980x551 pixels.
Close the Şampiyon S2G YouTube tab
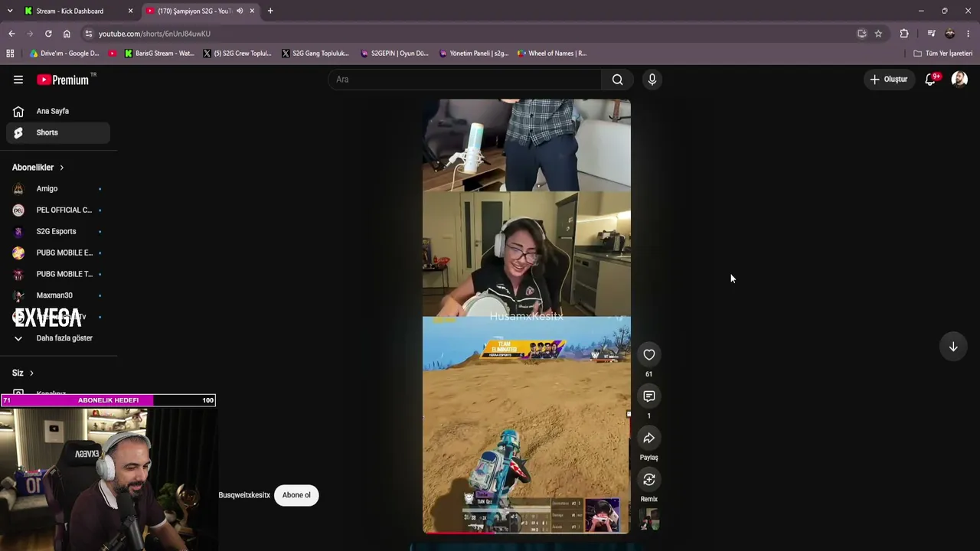tap(252, 11)
